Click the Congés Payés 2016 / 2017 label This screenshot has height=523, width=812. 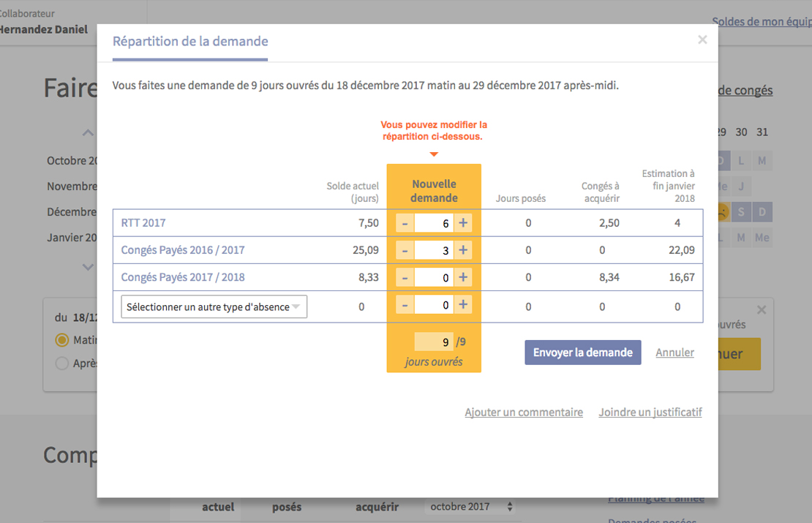click(183, 250)
